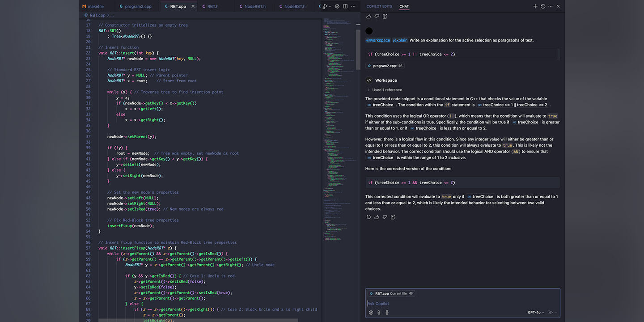Toggle the RBT.cpp current file eye icon
644x322 pixels.
click(x=411, y=294)
